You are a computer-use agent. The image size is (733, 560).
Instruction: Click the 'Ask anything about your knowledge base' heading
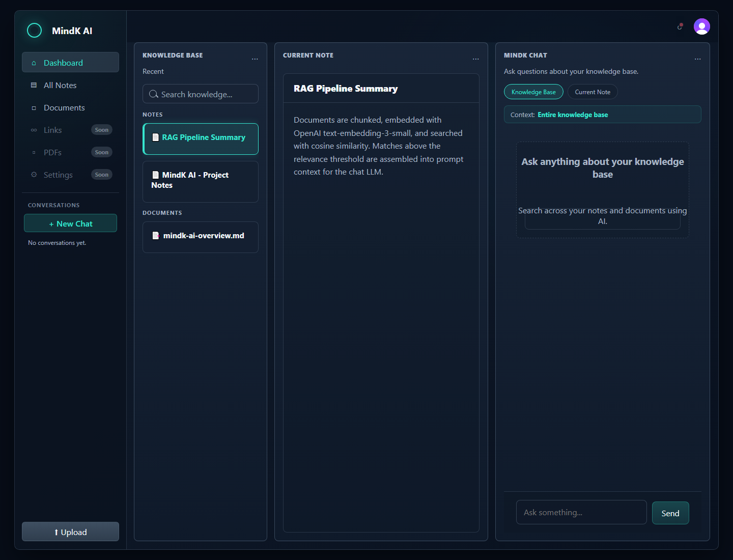point(603,168)
